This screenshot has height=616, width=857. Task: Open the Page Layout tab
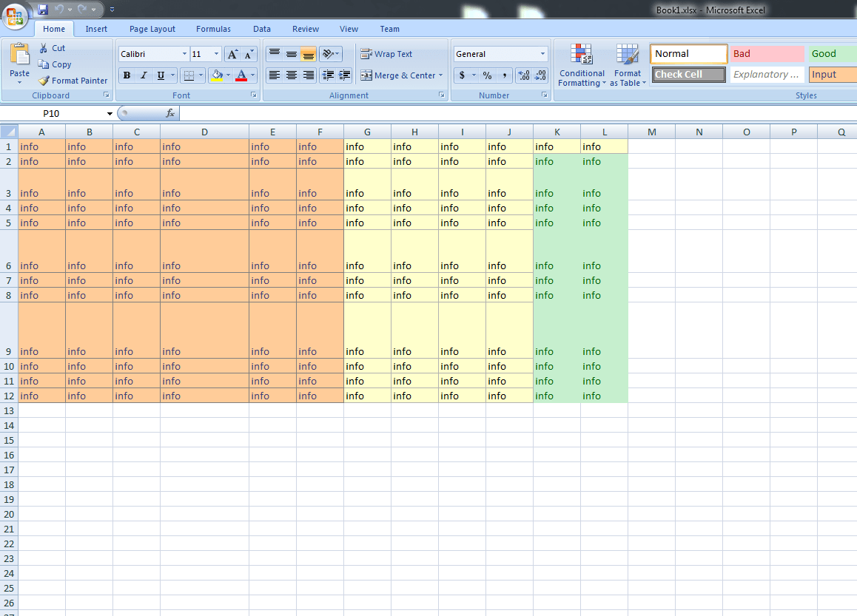tap(152, 29)
